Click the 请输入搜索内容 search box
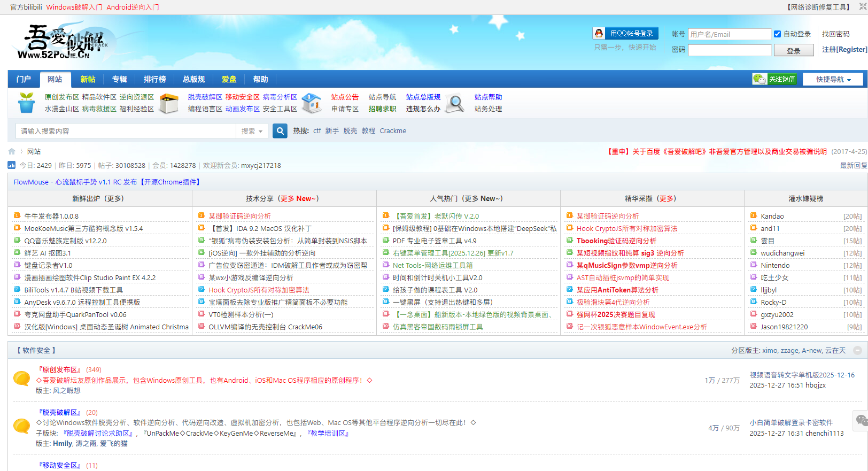The width and height of the screenshot is (868, 471). coord(126,131)
